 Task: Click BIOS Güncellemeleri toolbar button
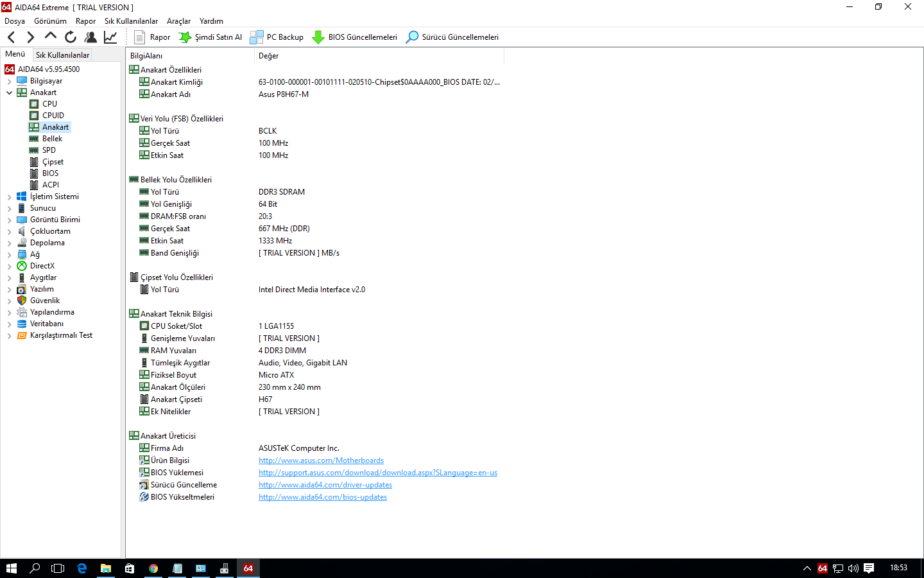354,37
